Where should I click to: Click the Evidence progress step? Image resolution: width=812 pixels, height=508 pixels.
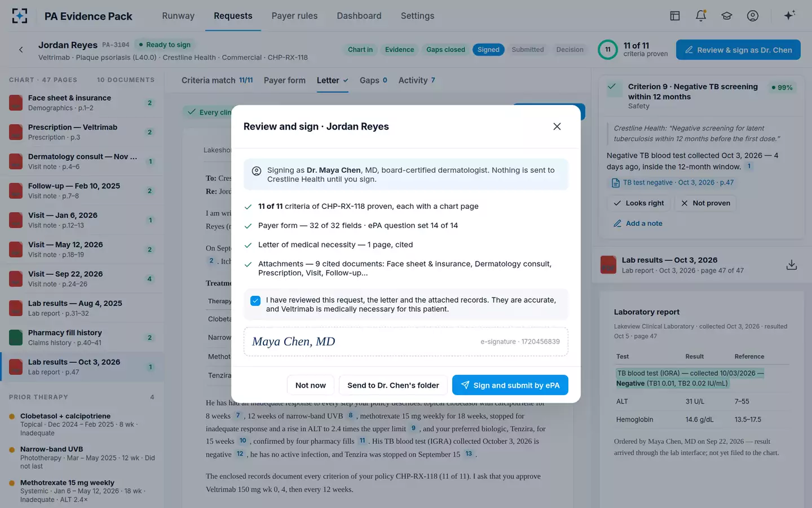[399, 50]
